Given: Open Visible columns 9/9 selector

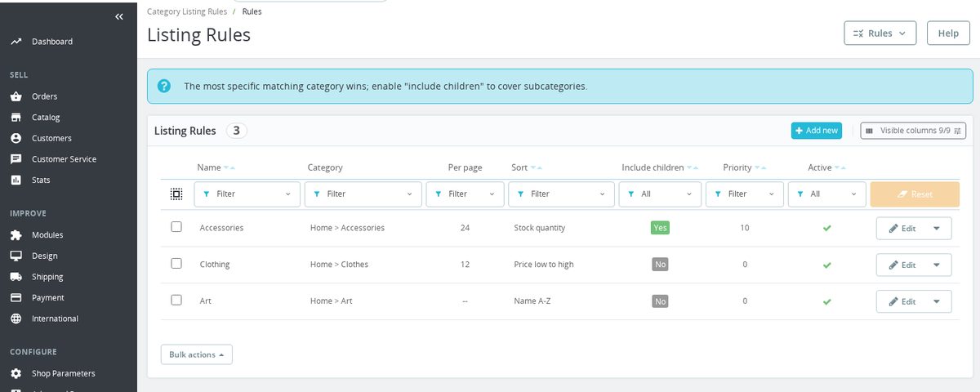Looking at the screenshot, I should point(914,131).
